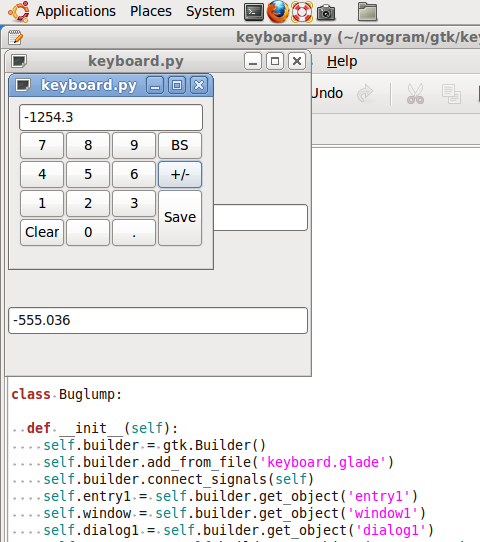The width and height of the screenshot is (480, 542).
Task: Open the Places menu
Action: click(151, 11)
